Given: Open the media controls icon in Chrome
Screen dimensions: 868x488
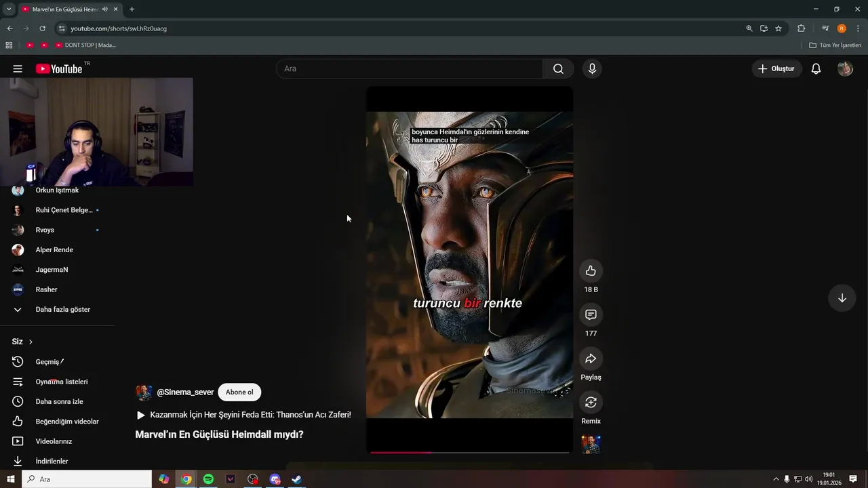Looking at the screenshot, I should (x=825, y=28).
